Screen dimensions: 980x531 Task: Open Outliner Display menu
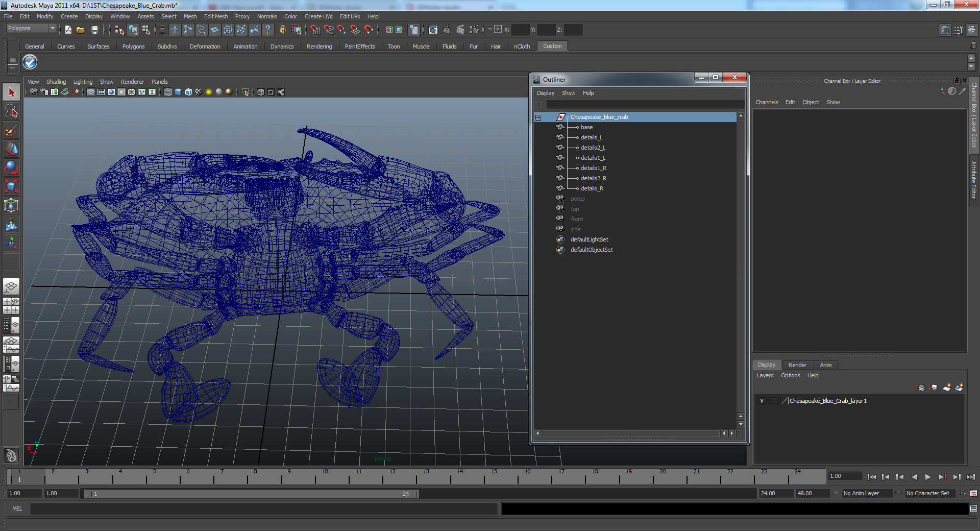point(545,93)
